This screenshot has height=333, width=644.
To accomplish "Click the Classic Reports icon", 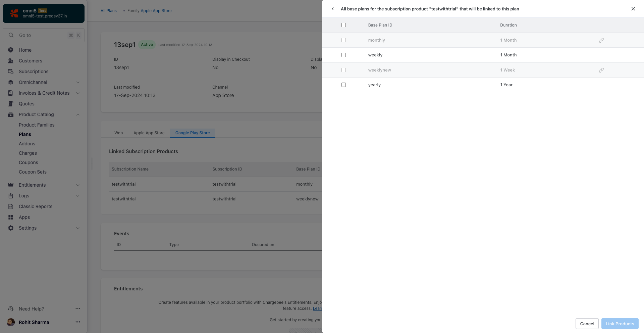I will (x=11, y=206).
